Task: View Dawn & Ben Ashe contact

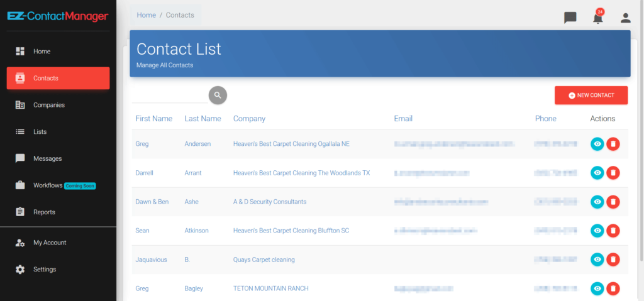Action: point(597,202)
